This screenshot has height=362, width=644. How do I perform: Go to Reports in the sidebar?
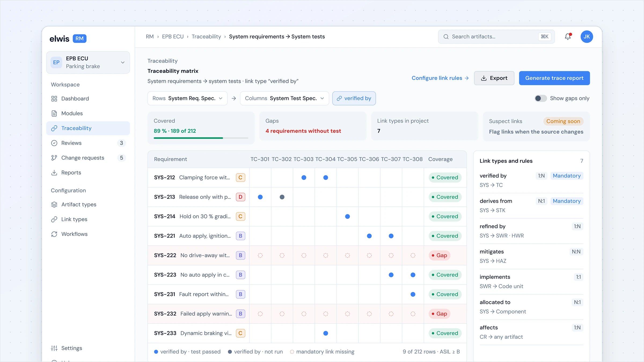pos(88,173)
